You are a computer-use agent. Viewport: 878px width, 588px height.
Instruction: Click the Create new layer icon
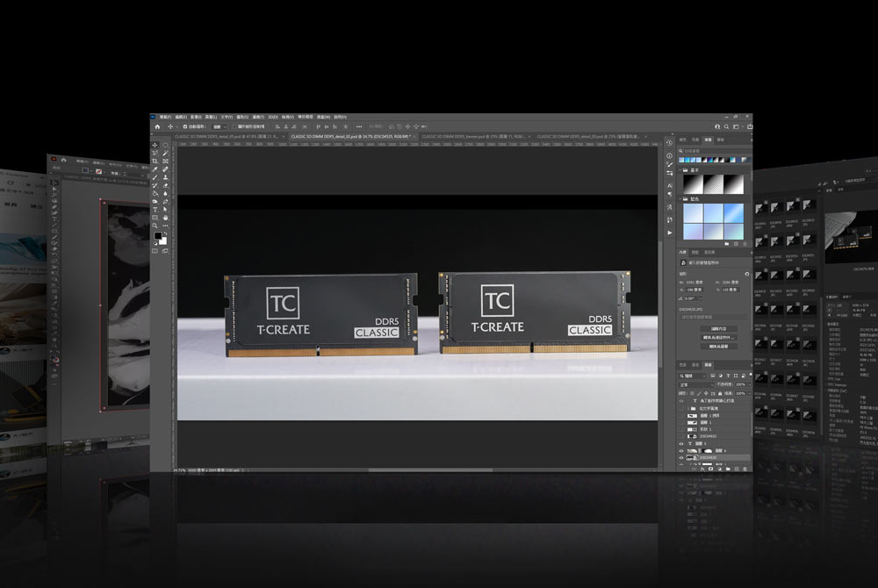(738, 468)
